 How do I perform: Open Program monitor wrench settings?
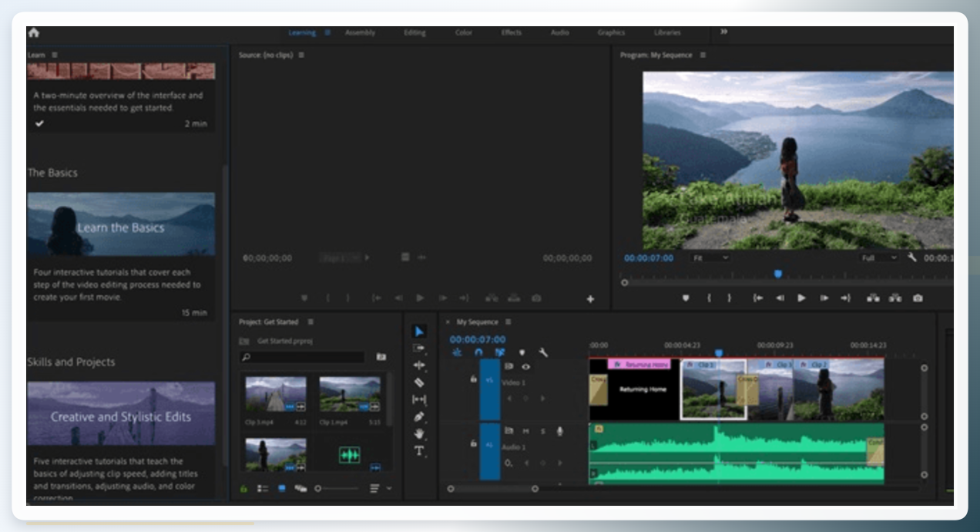(912, 258)
